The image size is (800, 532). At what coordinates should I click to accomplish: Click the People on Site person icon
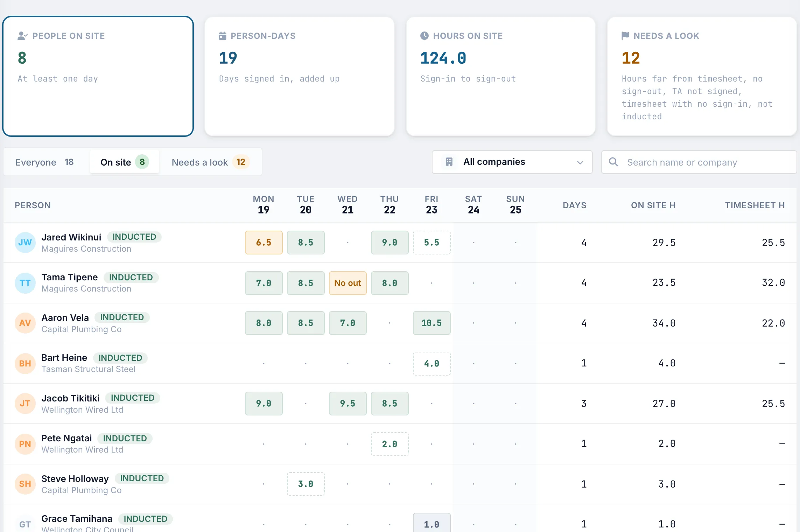[22, 36]
